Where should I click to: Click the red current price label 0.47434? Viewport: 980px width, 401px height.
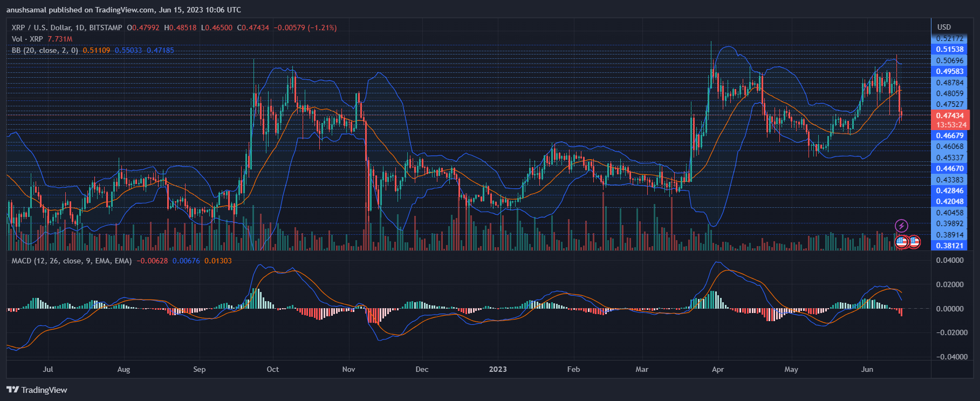[950, 115]
